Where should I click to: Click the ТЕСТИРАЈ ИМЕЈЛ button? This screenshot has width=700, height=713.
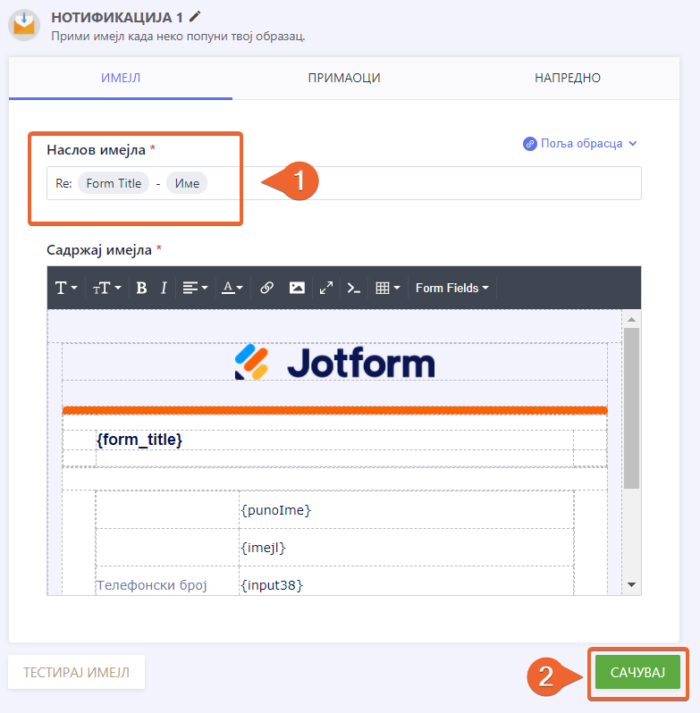click(76, 672)
